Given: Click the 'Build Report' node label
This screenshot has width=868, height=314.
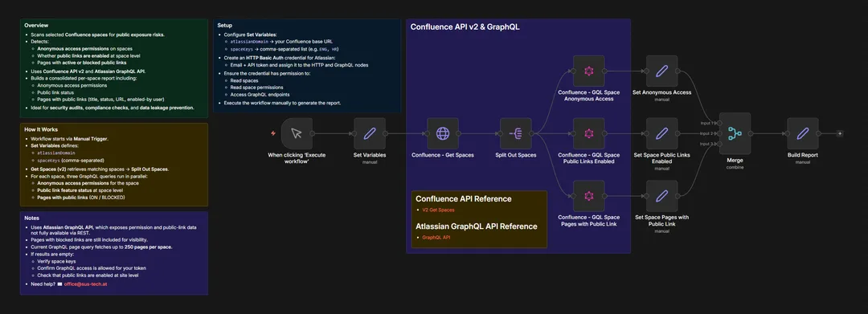Looking at the screenshot, I should [803, 155].
